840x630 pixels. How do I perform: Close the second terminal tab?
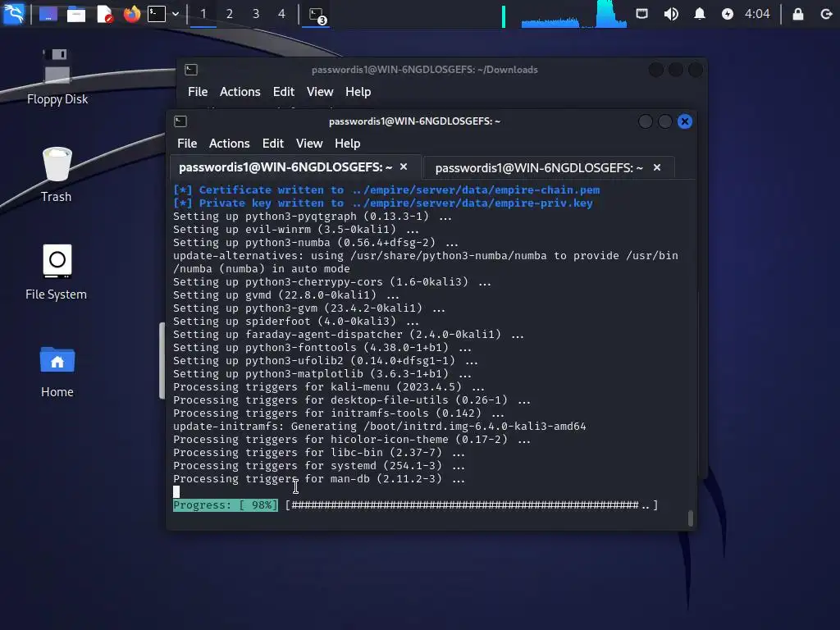point(657,167)
